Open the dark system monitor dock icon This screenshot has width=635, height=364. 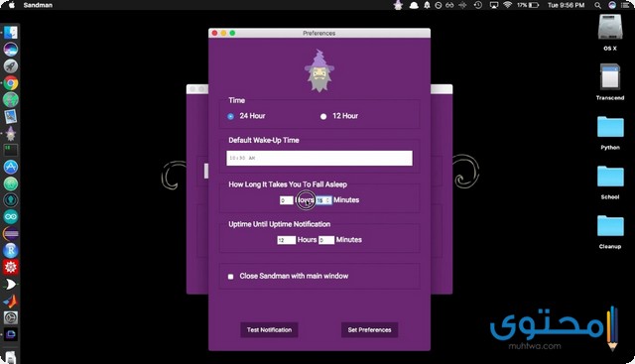(11, 150)
